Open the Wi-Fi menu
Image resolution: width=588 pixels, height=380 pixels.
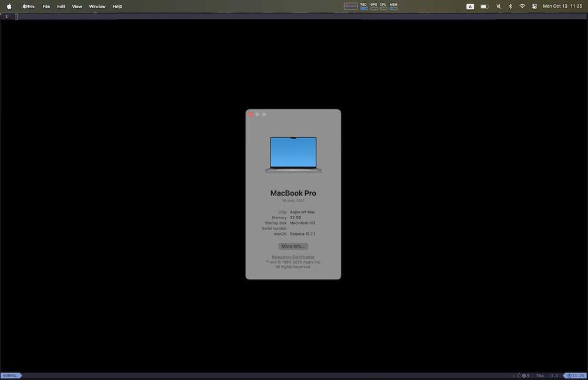522,6
